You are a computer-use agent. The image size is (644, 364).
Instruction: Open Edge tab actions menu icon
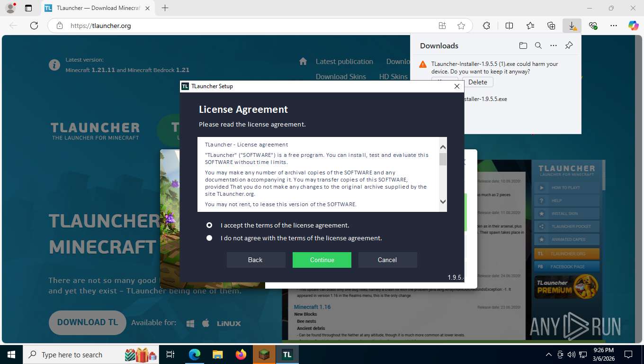(x=28, y=8)
